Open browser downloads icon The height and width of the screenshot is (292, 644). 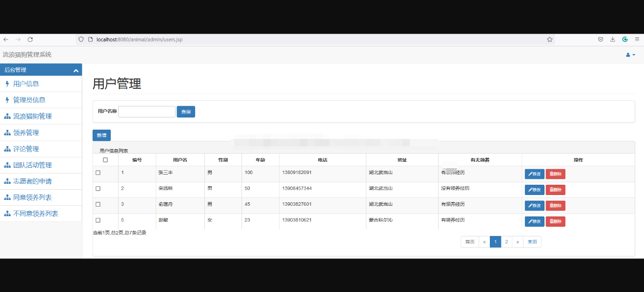coord(613,39)
